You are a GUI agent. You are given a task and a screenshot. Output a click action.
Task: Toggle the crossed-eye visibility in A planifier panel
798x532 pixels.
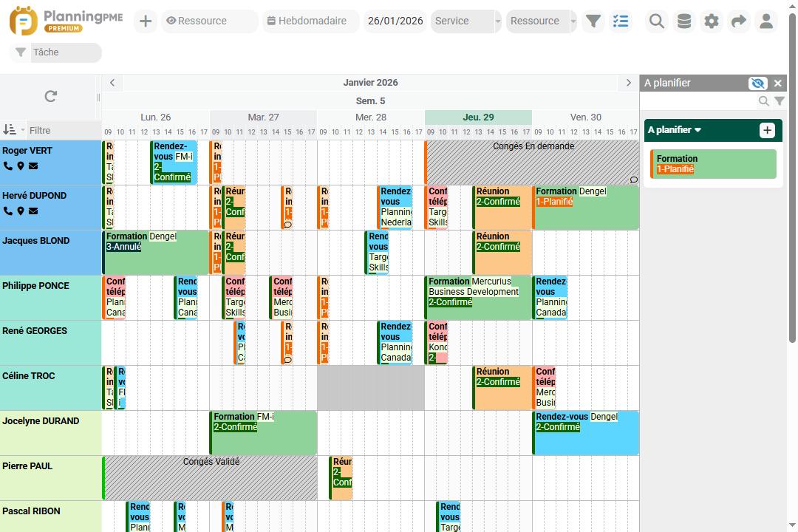click(x=757, y=83)
